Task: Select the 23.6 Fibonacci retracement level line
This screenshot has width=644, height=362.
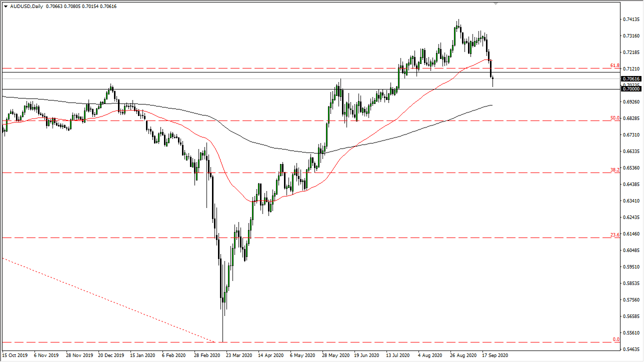Action: (x=300, y=237)
